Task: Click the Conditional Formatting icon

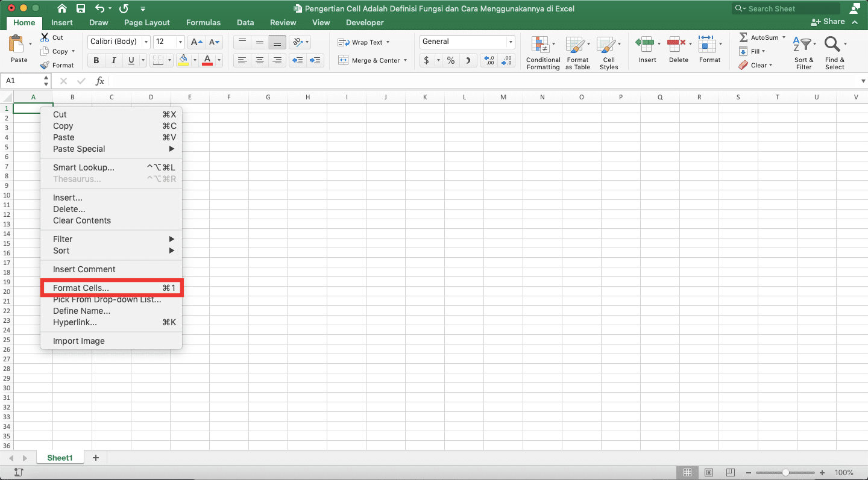Action: [540, 45]
